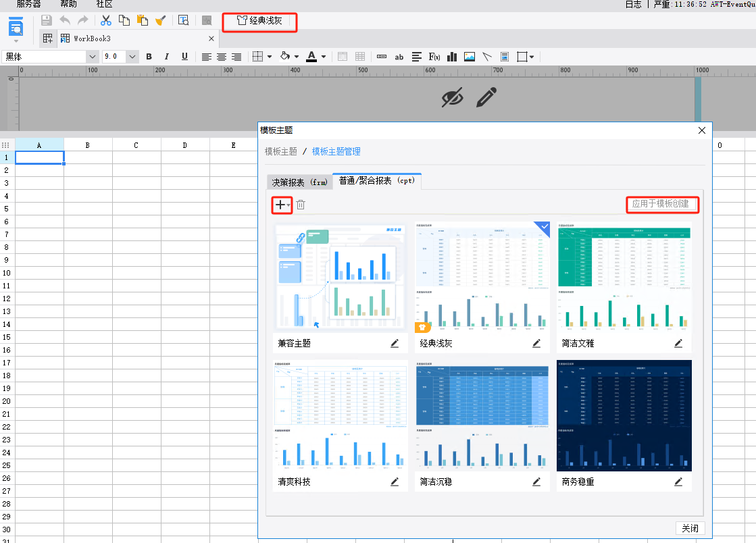Insert plain text element icon

(381, 57)
